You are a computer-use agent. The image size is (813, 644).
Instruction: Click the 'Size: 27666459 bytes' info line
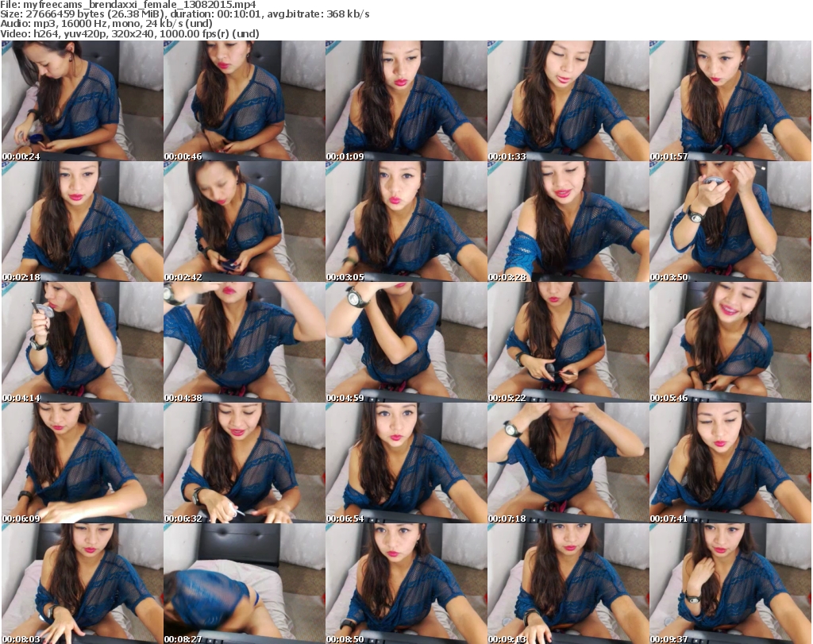point(184,14)
